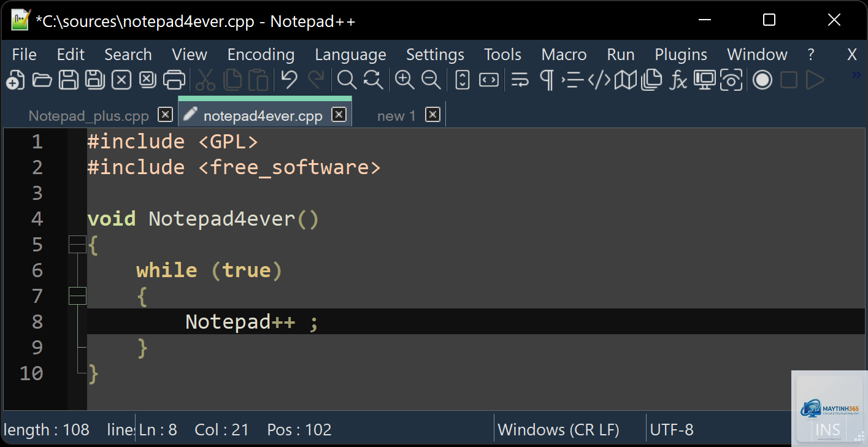Print the document using printer icon
The height and width of the screenshot is (447, 868).
click(x=174, y=80)
